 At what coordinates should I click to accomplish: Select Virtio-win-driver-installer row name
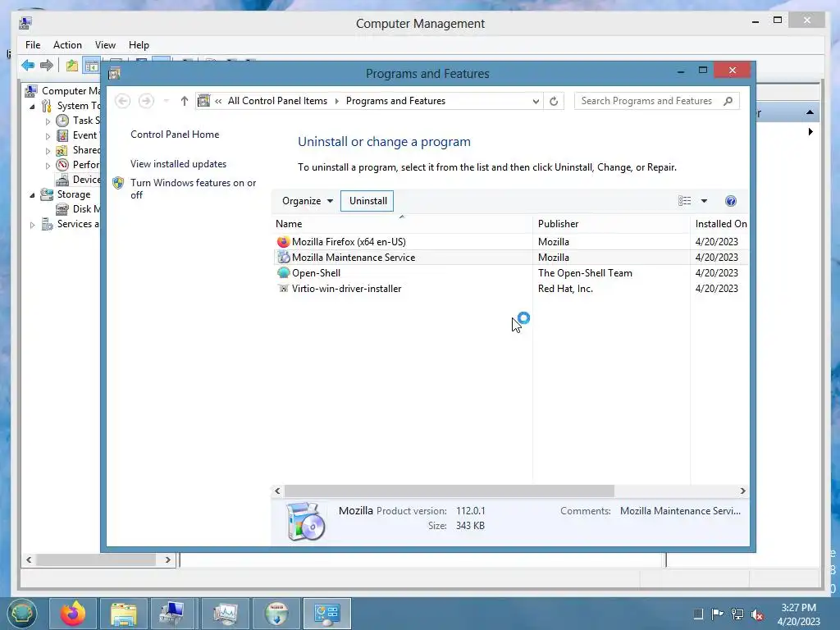click(347, 288)
